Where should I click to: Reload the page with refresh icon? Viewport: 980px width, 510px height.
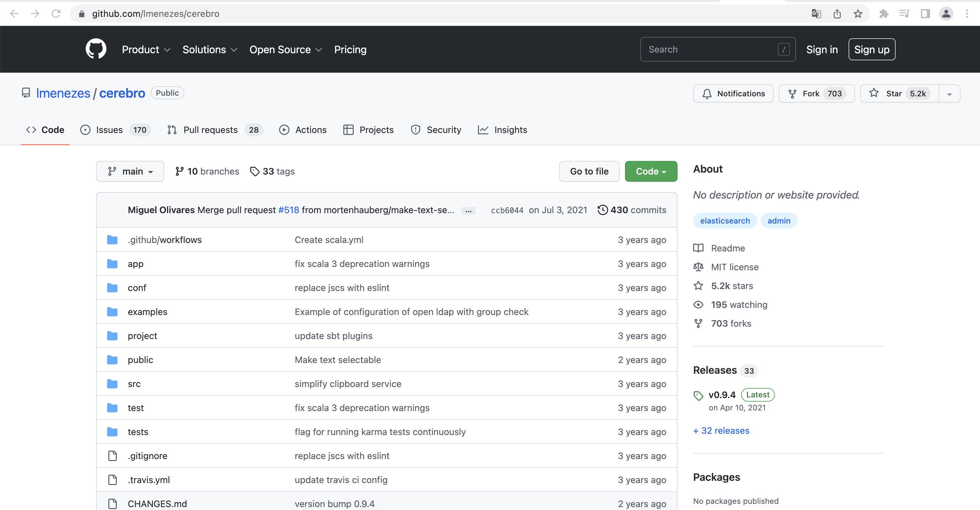coord(56,14)
